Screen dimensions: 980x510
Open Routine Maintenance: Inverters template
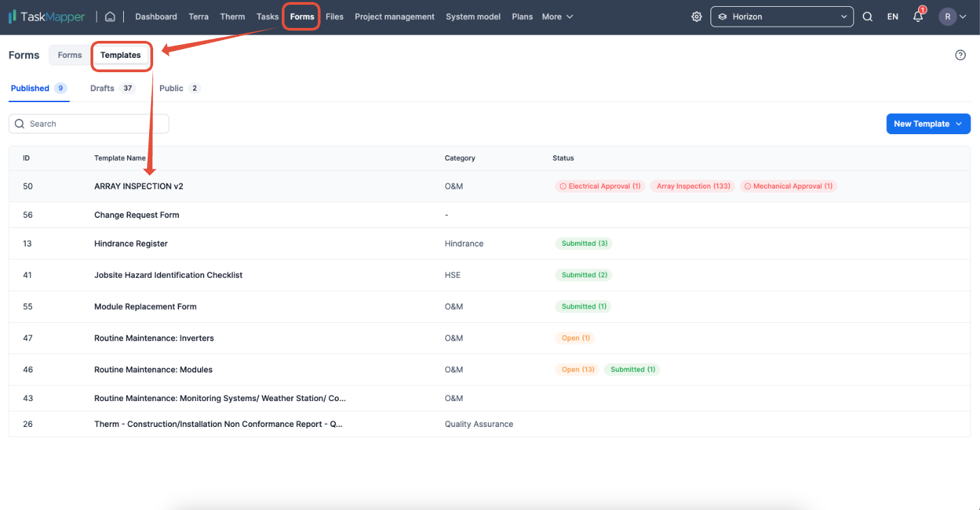[154, 338]
